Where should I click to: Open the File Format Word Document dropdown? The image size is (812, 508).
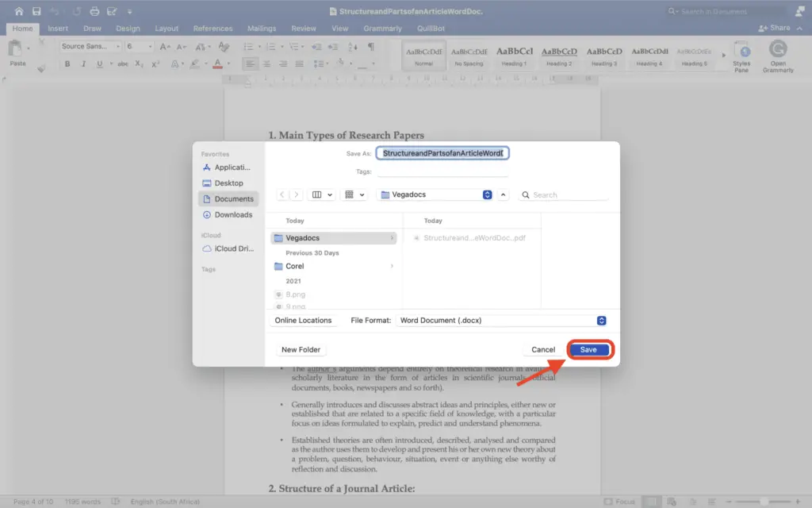[x=501, y=321]
